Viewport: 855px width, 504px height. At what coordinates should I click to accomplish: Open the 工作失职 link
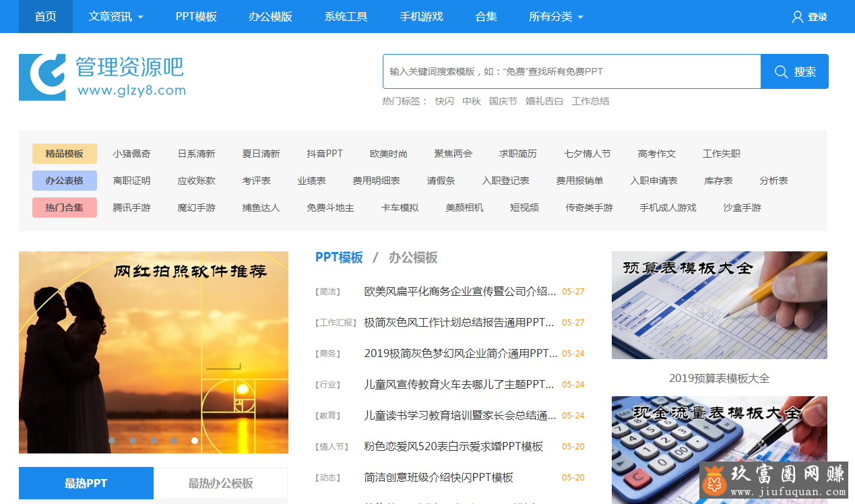[721, 154]
